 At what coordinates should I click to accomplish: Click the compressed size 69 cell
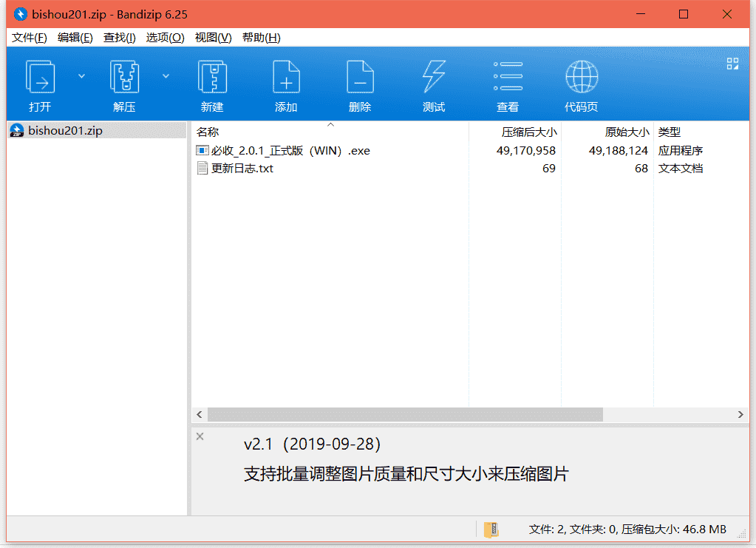pos(548,169)
